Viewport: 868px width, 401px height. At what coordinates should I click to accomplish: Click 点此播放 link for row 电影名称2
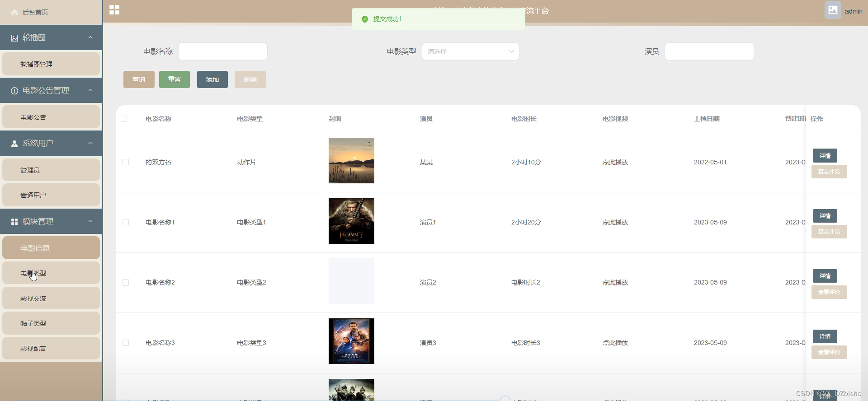[615, 282]
